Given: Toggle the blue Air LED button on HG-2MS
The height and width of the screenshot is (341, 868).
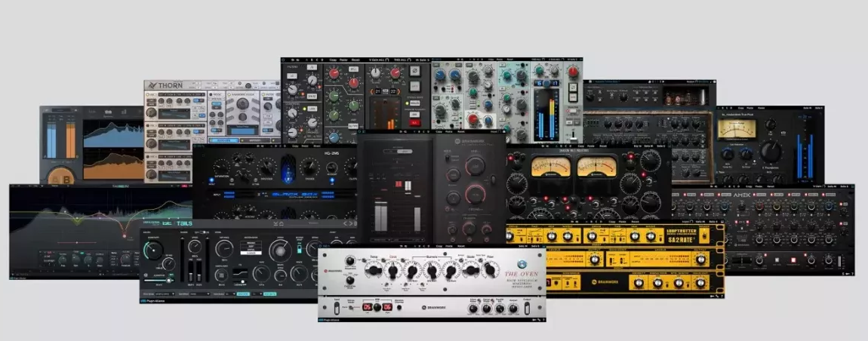Looking at the screenshot, I should pos(331,180).
